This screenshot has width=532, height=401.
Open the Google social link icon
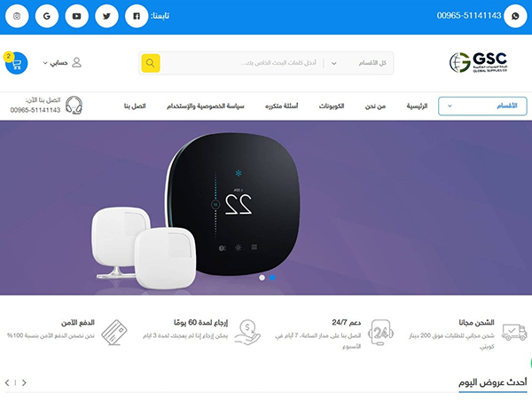[47, 16]
